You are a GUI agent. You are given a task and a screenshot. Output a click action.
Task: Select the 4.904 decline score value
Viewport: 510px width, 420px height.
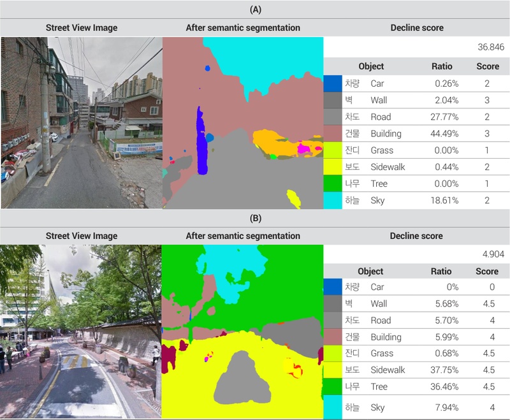pyautogui.click(x=493, y=254)
